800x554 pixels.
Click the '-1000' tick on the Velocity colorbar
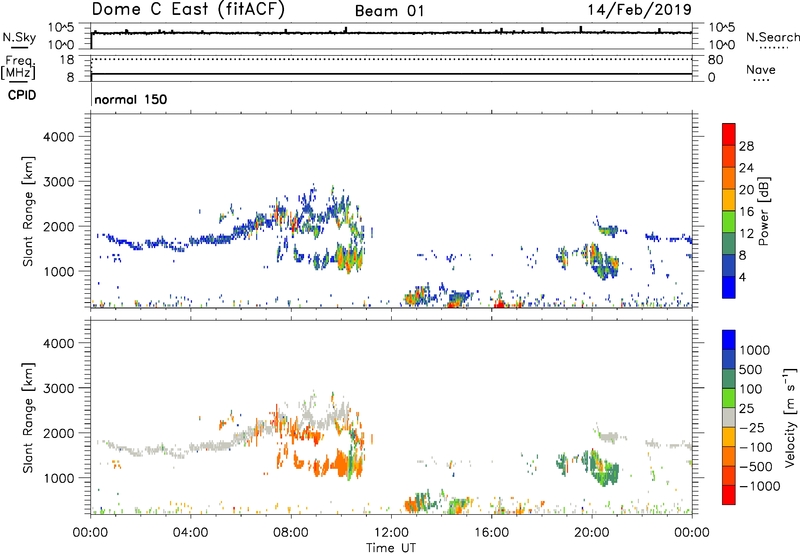[x=760, y=486]
